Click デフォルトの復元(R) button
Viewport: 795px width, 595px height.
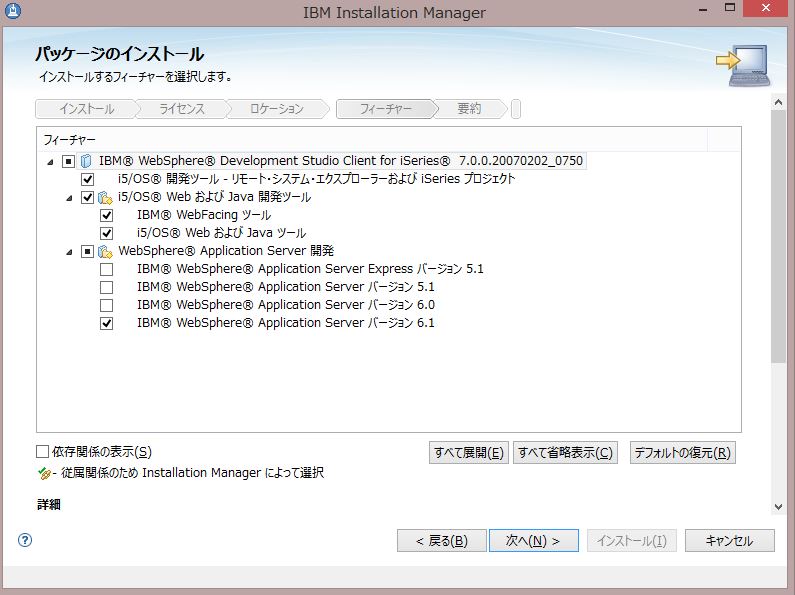pos(682,453)
